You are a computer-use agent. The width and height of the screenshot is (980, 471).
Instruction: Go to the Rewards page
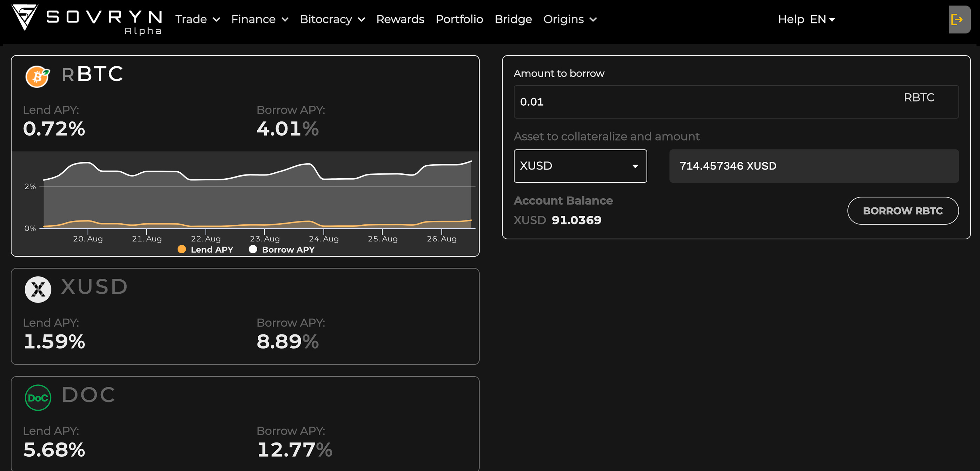point(400,19)
